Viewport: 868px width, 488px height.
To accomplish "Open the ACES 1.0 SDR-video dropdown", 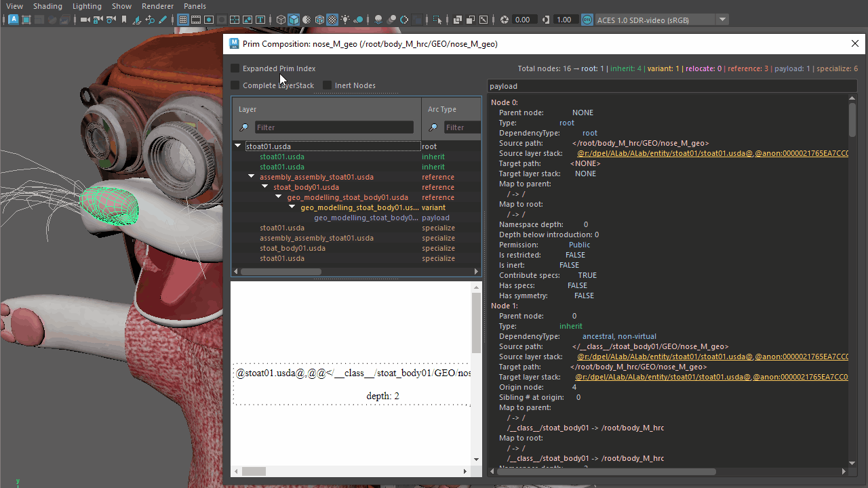I will 662,20.
